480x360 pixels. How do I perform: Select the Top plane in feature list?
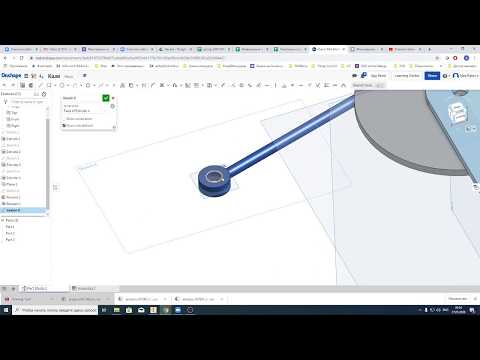coord(14,113)
